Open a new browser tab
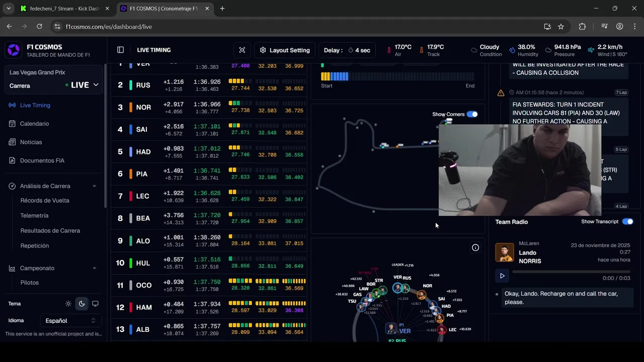644x362 pixels. (x=222, y=9)
